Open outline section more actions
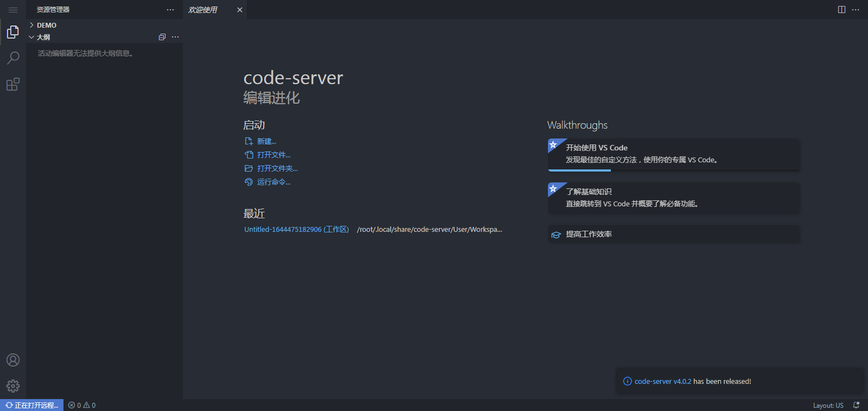 [x=175, y=37]
